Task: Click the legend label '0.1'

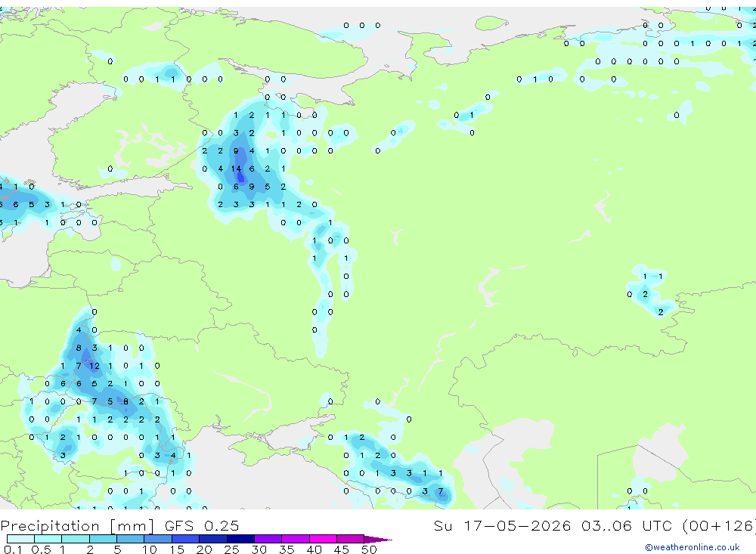Action: (12, 549)
